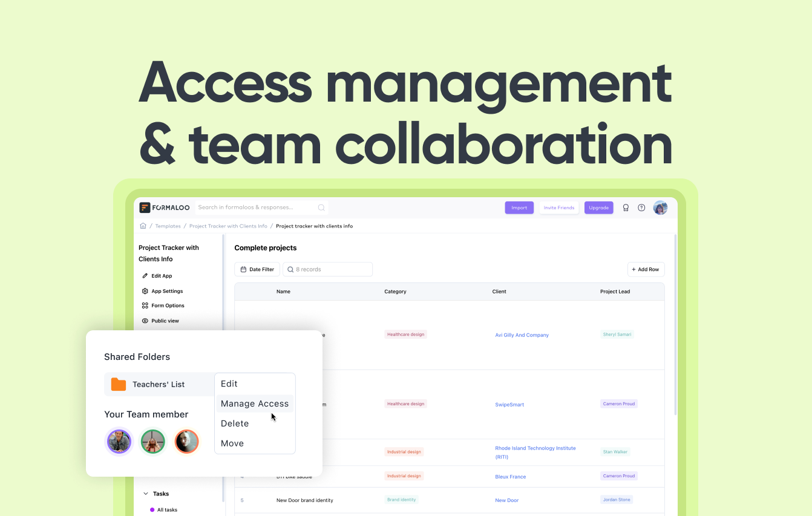Screen dimensions: 812x516
Task: Click the Edit App pencil icon
Action: tap(145, 276)
